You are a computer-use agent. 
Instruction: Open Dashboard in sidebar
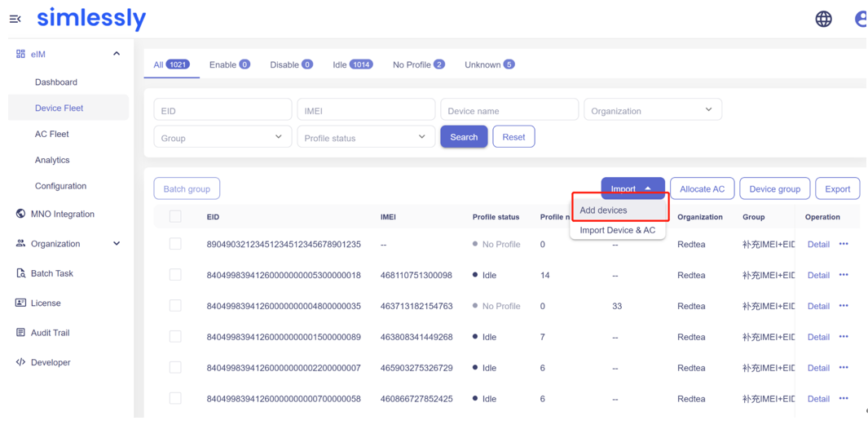click(x=56, y=82)
